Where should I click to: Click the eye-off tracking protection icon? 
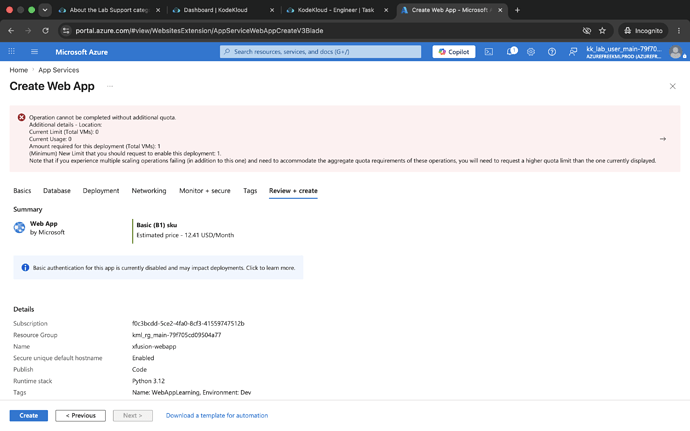click(x=587, y=30)
